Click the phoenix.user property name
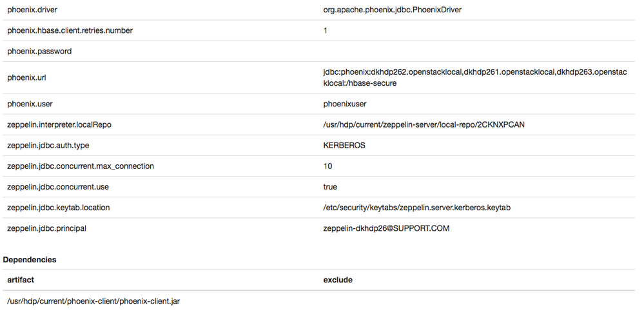The height and width of the screenshot is (332, 644). pos(30,104)
